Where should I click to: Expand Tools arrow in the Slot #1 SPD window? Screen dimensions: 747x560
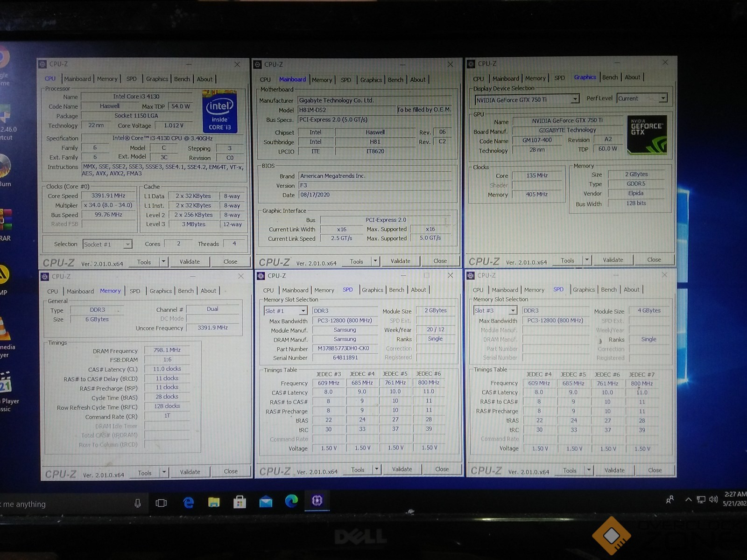point(377,469)
